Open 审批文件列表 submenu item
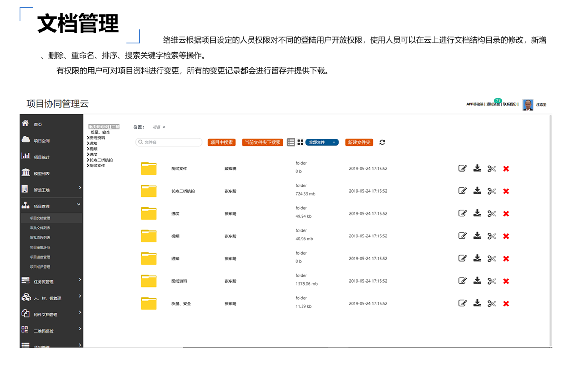This screenshot has height=392, width=572. coord(40,228)
